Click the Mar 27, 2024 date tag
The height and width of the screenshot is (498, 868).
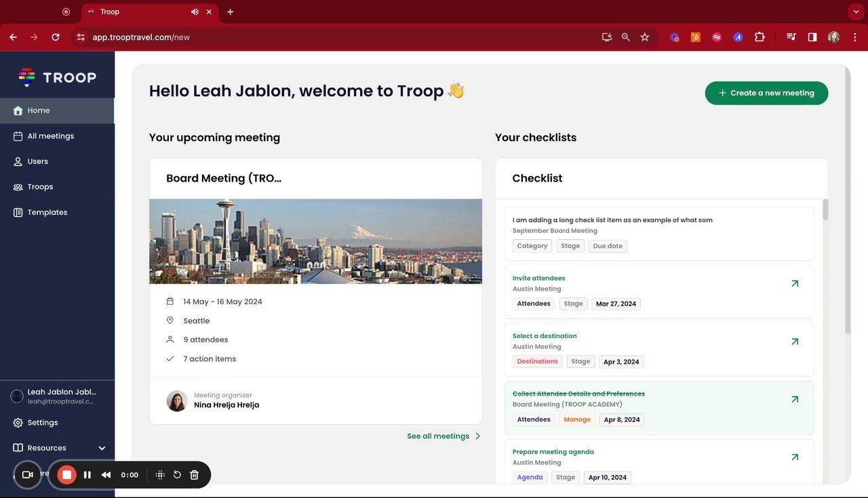click(616, 304)
